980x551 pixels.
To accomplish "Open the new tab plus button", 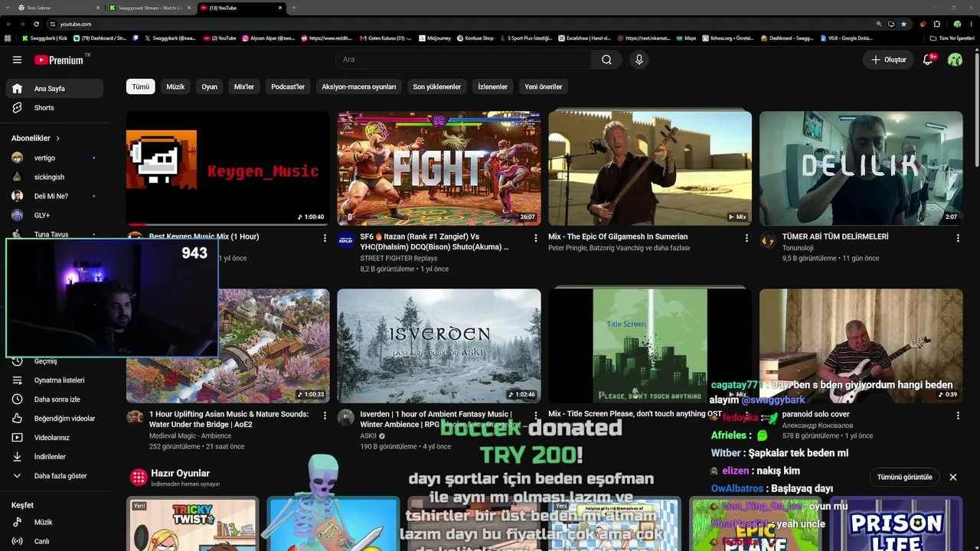I will (x=293, y=8).
